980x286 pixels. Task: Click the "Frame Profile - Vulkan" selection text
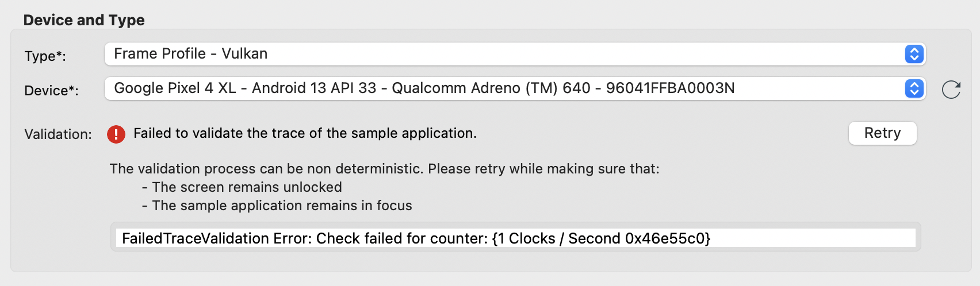[x=190, y=54]
